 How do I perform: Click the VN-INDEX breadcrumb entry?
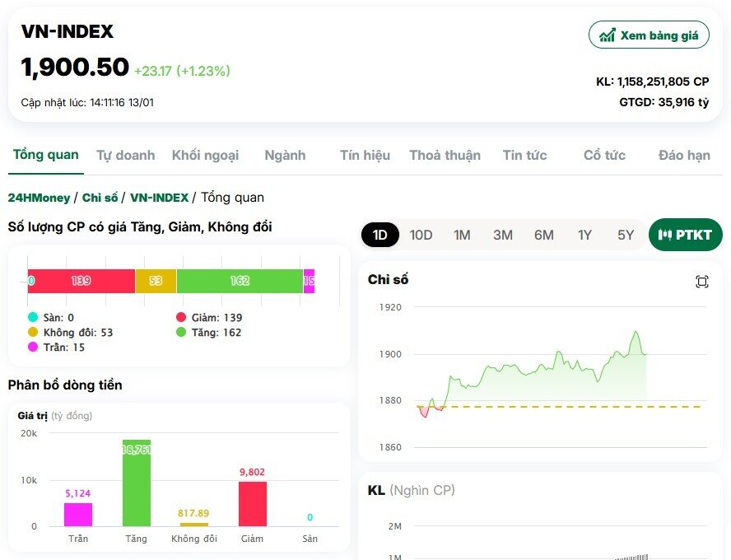point(158,198)
